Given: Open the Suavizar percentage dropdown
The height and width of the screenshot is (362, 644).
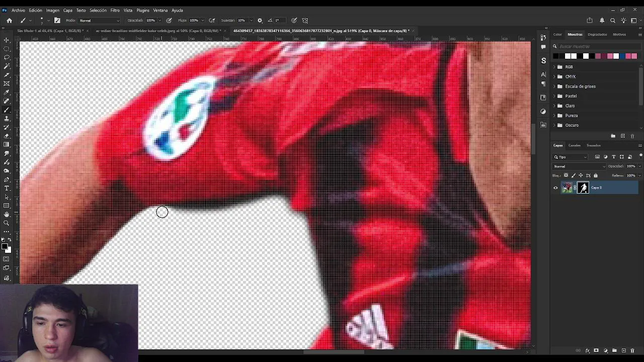Looking at the screenshot, I should click(251, 21).
